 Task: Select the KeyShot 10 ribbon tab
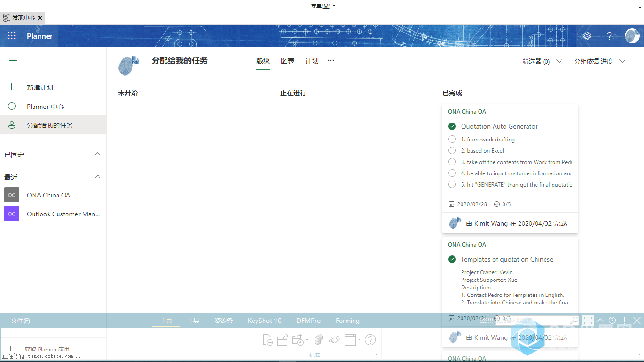point(264,321)
